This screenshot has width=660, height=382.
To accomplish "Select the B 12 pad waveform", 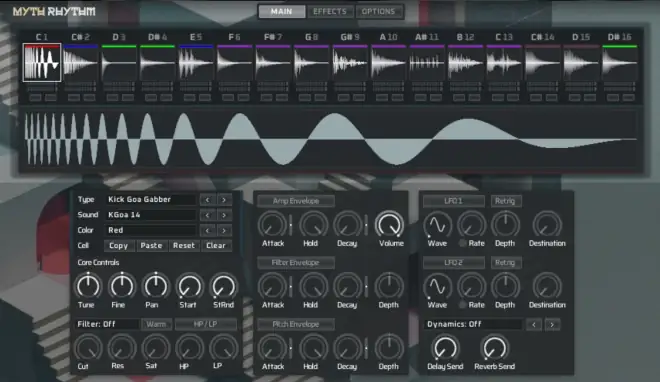I will point(466,63).
